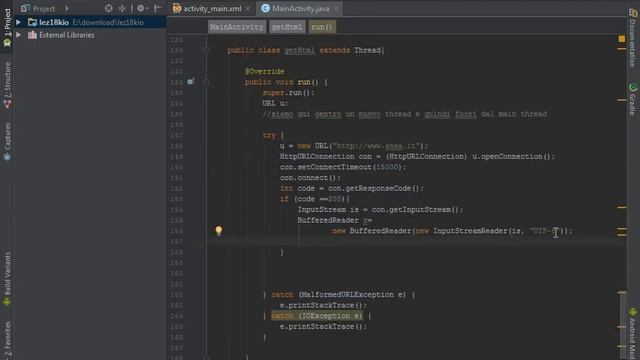
Task: Expand the lez18kio project node
Action: 18,22
